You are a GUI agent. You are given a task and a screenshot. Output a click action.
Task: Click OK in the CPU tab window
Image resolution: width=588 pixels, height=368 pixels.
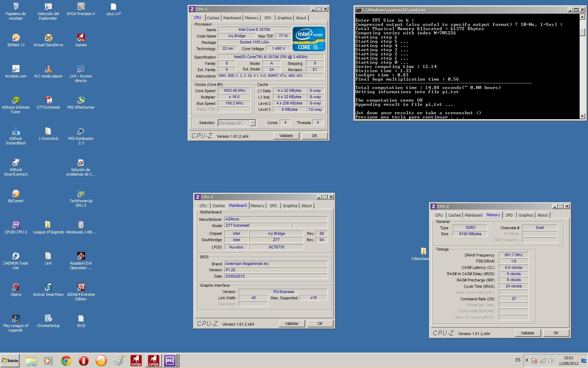[x=314, y=136]
